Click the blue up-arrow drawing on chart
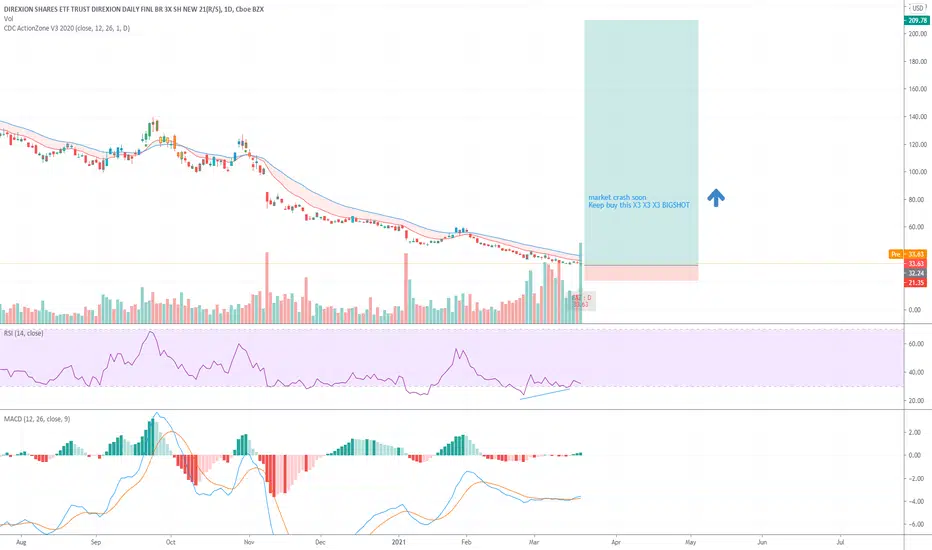Image resolution: width=932 pixels, height=550 pixels. pos(716,197)
